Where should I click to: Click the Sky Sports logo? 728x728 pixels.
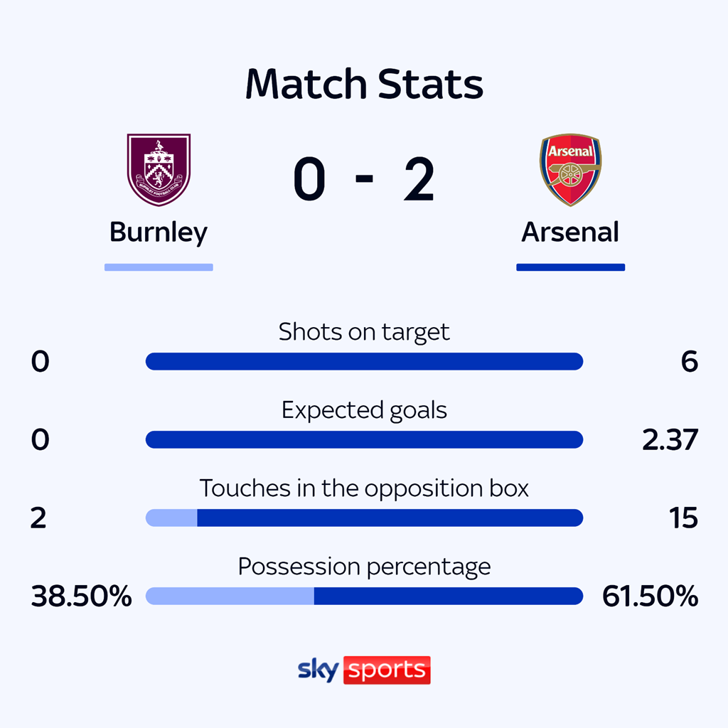[x=364, y=670]
